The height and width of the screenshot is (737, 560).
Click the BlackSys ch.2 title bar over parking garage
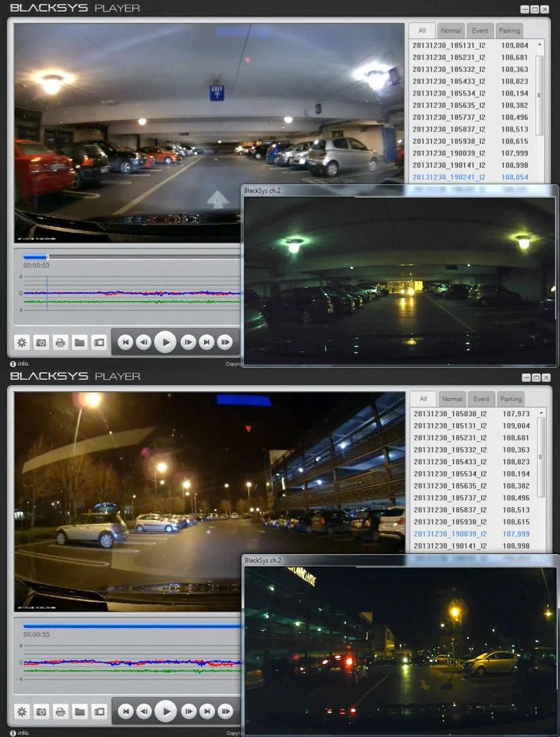pos(399,190)
